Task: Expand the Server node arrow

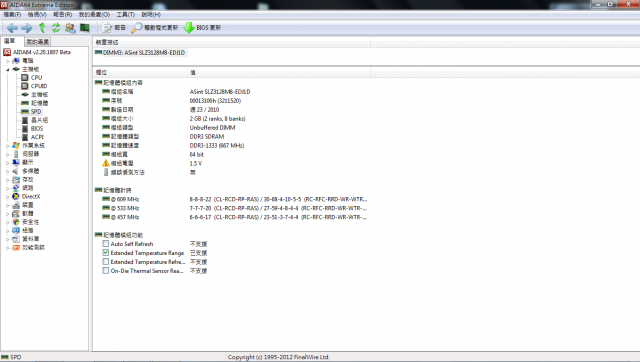Action: (7, 154)
